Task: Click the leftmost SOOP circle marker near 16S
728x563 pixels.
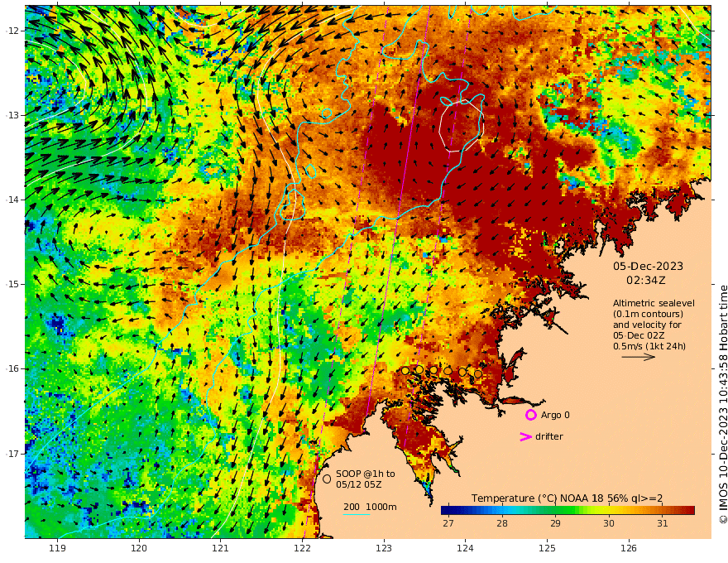Action: tap(405, 371)
